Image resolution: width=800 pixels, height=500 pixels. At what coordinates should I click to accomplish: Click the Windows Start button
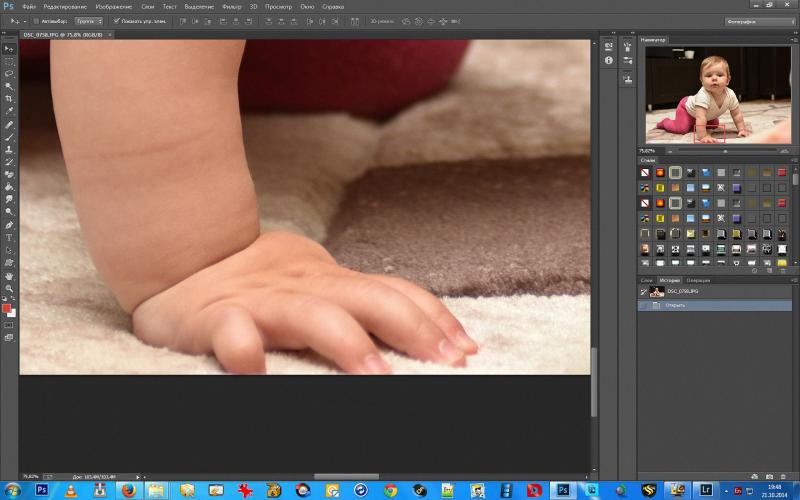coord(12,491)
